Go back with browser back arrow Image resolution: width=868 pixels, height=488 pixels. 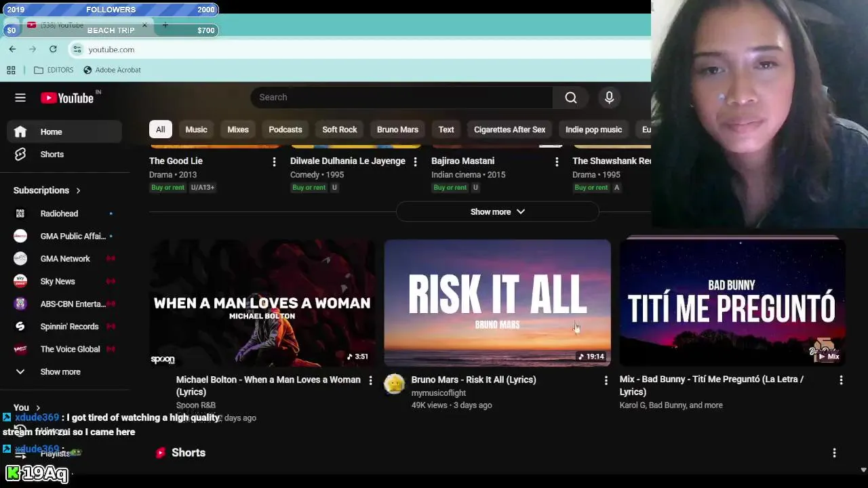pyautogui.click(x=12, y=49)
